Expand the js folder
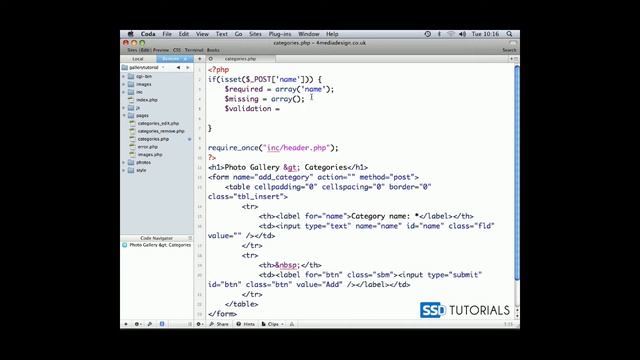This screenshot has width=640, height=360. pyautogui.click(x=124, y=108)
